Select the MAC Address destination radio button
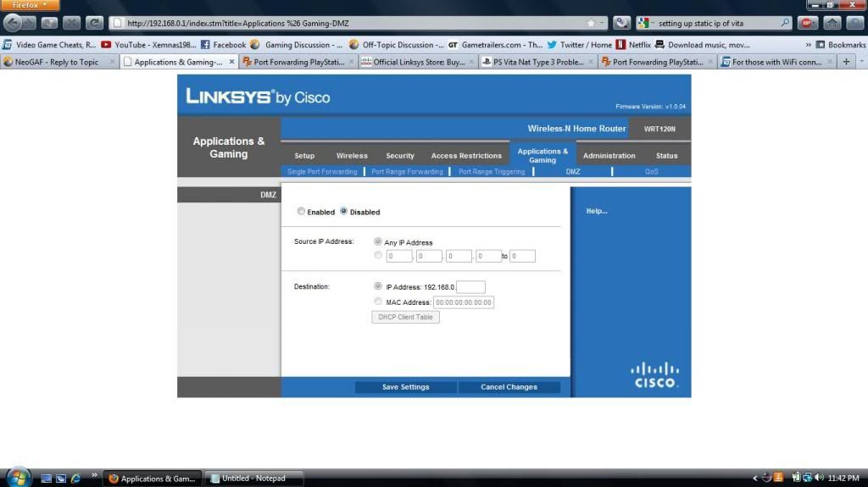 [x=378, y=302]
